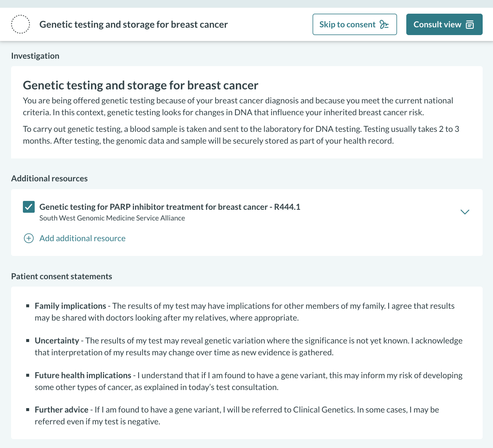The height and width of the screenshot is (448, 493).
Task: Click the plus icon next to Add additional resource
Action: click(x=28, y=238)
